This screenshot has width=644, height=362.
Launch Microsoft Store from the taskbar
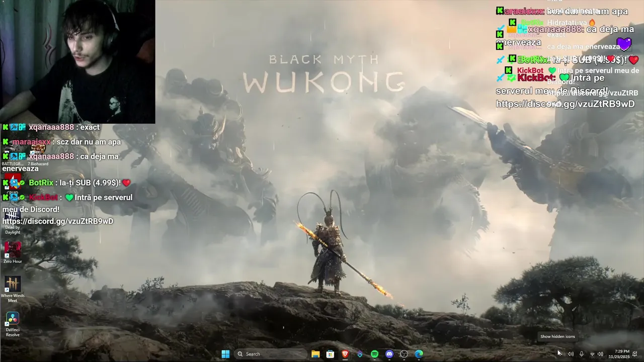330,354
